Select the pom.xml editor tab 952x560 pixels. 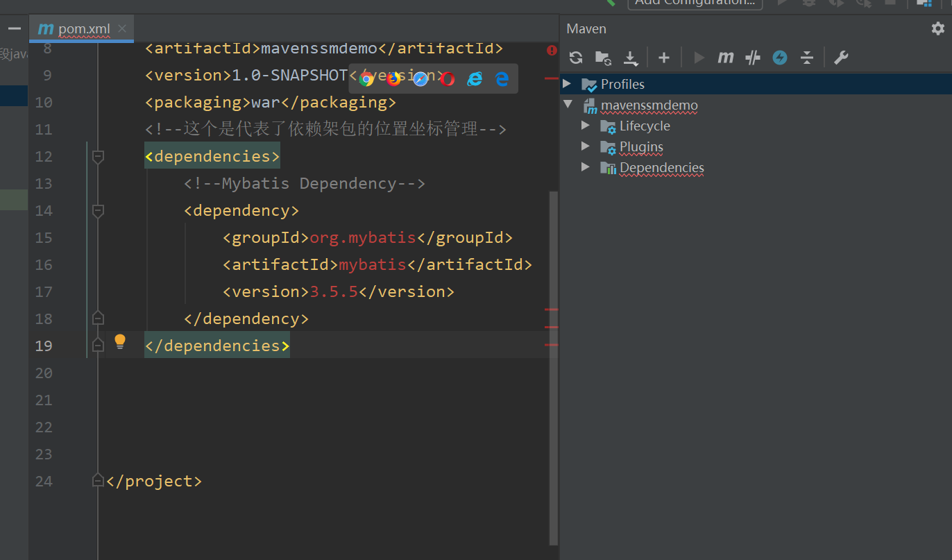[82, 28]
